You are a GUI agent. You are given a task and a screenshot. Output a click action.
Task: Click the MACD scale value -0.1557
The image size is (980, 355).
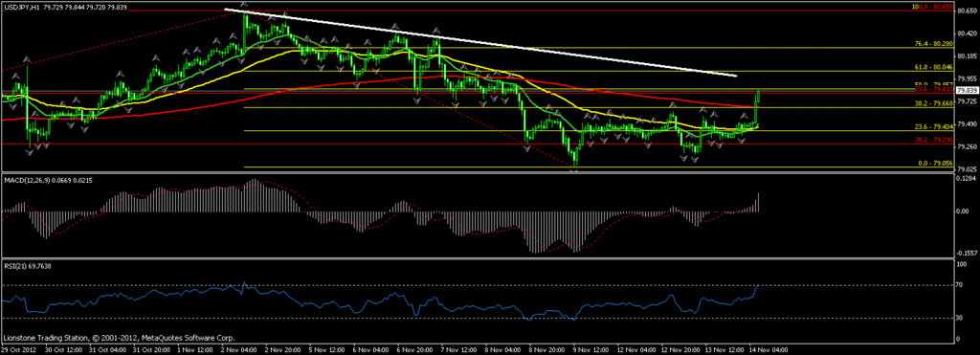966,254
